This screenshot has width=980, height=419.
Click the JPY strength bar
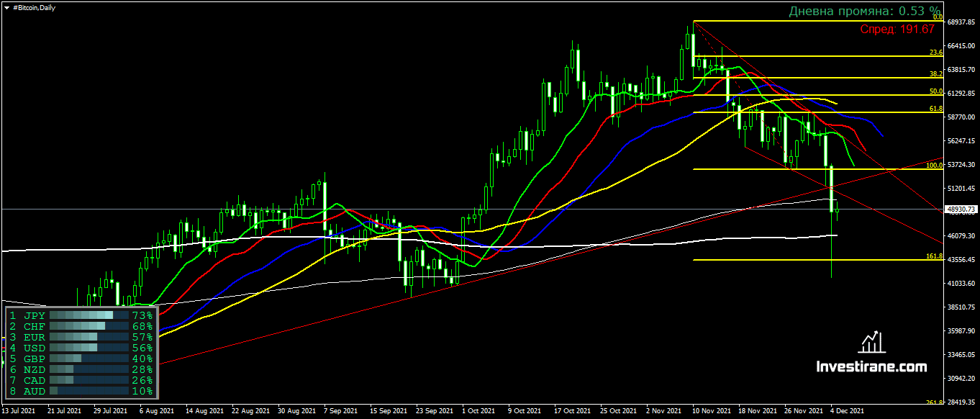pos(81,315)
